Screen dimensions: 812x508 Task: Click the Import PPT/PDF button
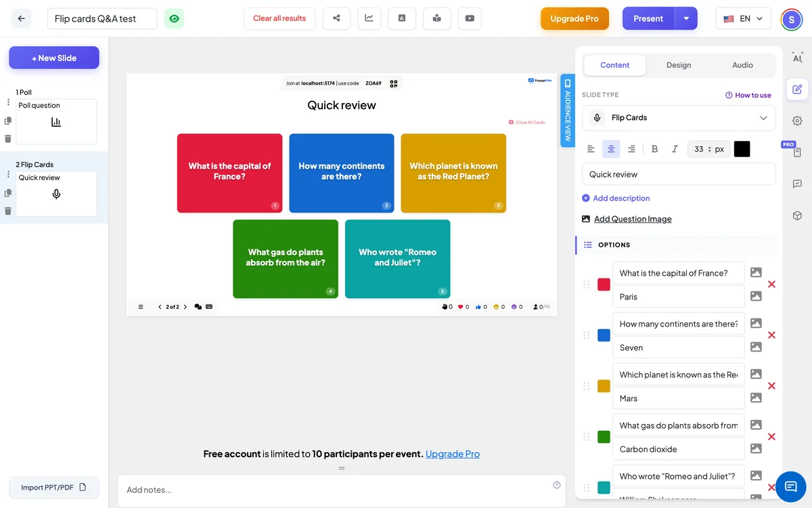(x=54, y=487)
